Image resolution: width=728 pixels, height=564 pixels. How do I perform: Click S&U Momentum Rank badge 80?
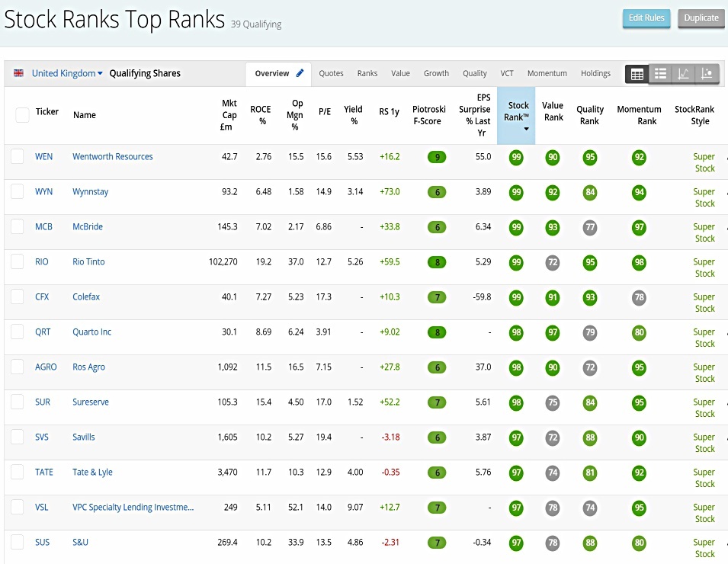[x=640, y=543]
